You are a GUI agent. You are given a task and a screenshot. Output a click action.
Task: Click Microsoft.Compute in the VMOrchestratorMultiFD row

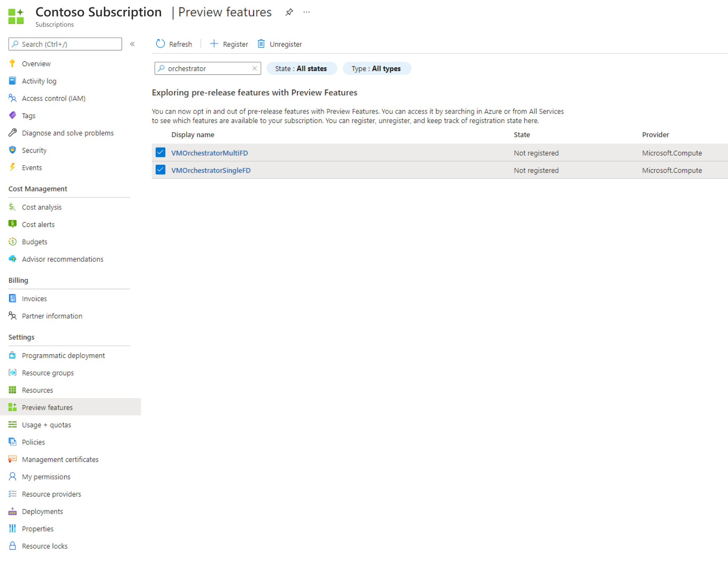coord(672,153)
